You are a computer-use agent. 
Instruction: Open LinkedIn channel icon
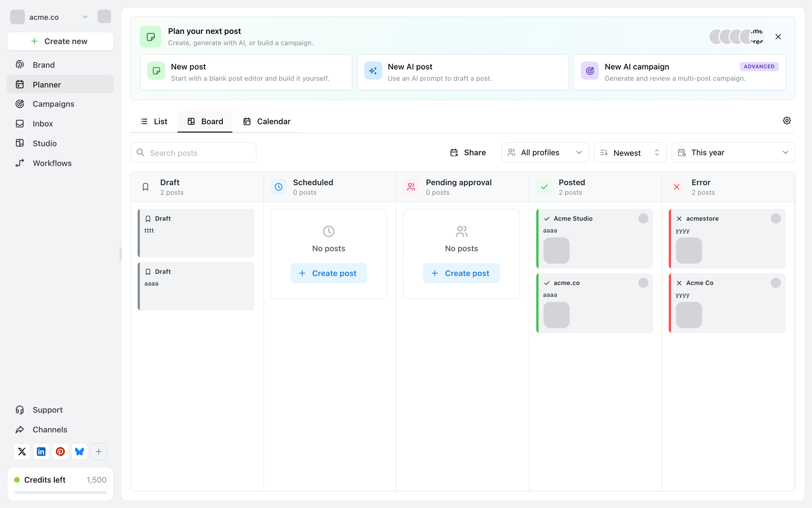41,452
